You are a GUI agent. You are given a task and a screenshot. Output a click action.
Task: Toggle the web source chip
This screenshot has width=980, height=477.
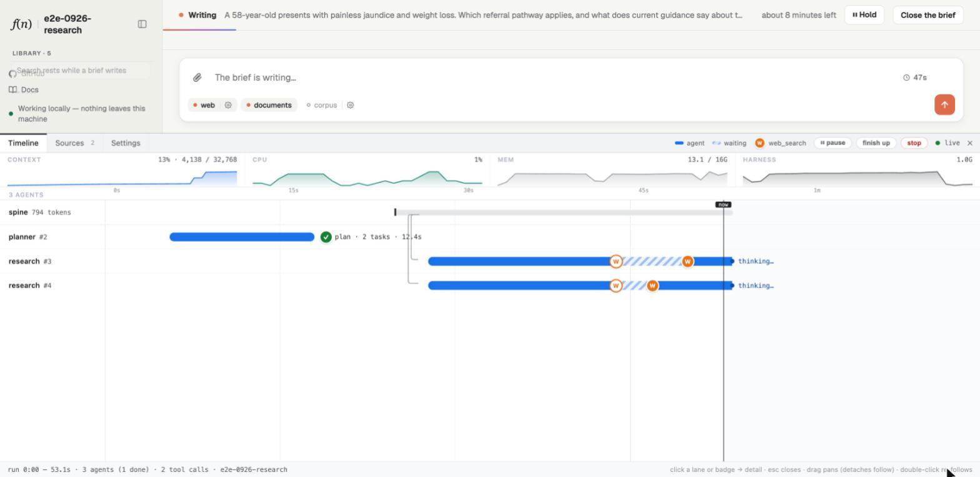coord(204,105)
